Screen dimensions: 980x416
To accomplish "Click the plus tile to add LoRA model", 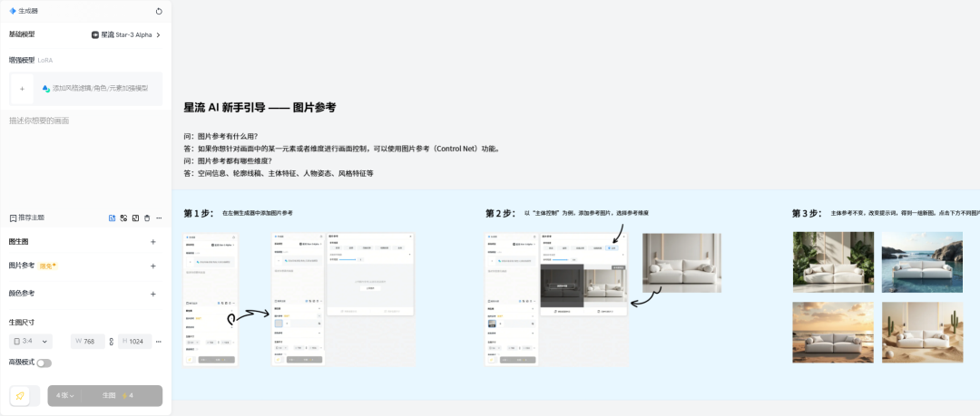I will 22,89.
